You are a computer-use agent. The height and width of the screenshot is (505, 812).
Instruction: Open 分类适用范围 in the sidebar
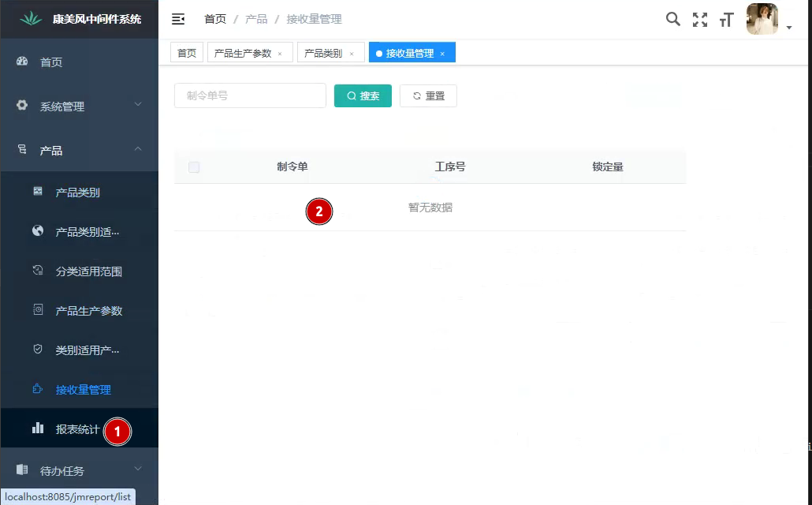[x=88, y=271]
